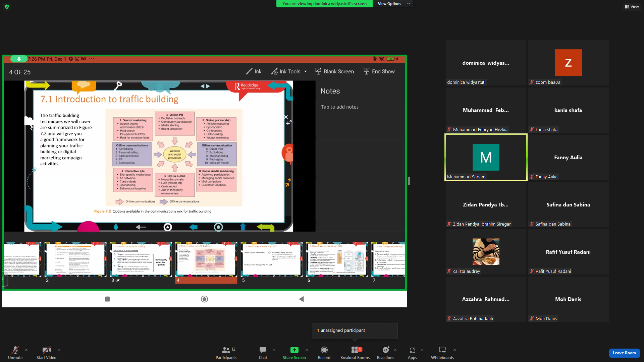The width and height of the screenshot is (644, 362).
Task: Click the Bluetooth icon in the tablet status bar
Action: pyautogui.click(x=375, y=59)
